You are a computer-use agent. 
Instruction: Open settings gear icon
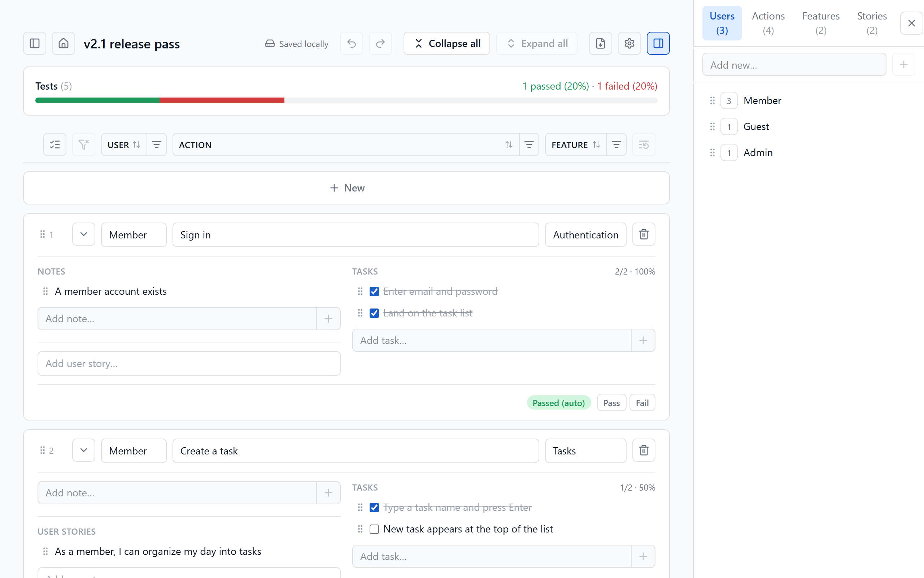[x=629, y=44]
